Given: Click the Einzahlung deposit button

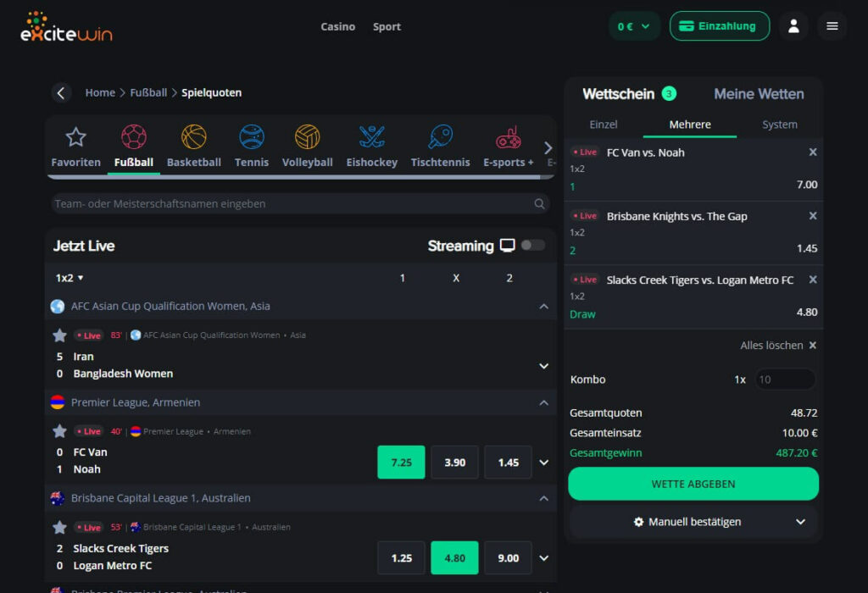Looking at the screenshot, I should pos(719,26).
